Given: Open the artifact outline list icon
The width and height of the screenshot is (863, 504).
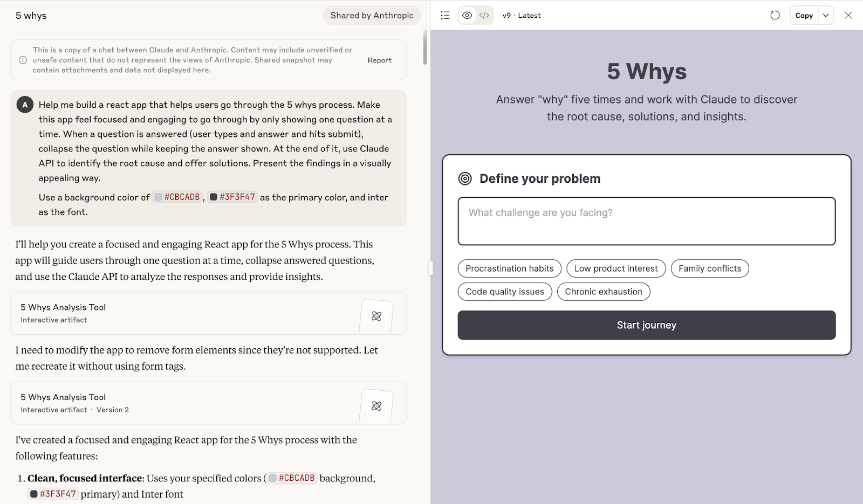Looking at the screenshot, I should pos(445,15).
